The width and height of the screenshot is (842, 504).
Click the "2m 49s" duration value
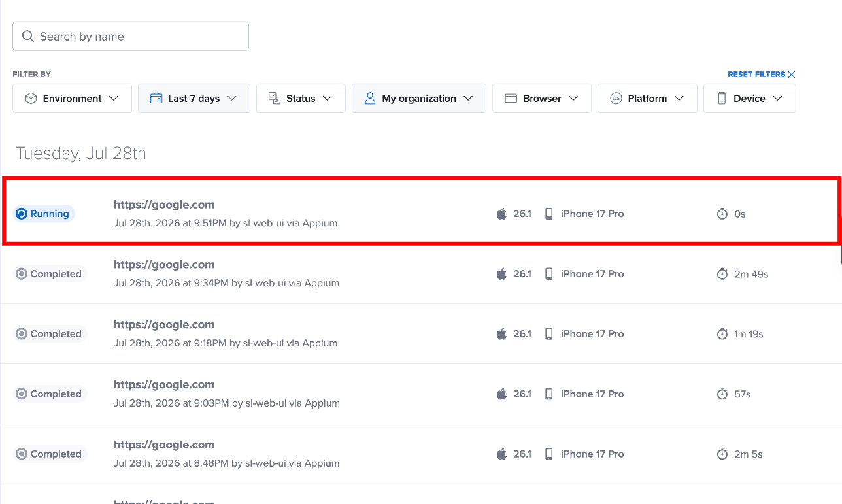coord(751,274)
